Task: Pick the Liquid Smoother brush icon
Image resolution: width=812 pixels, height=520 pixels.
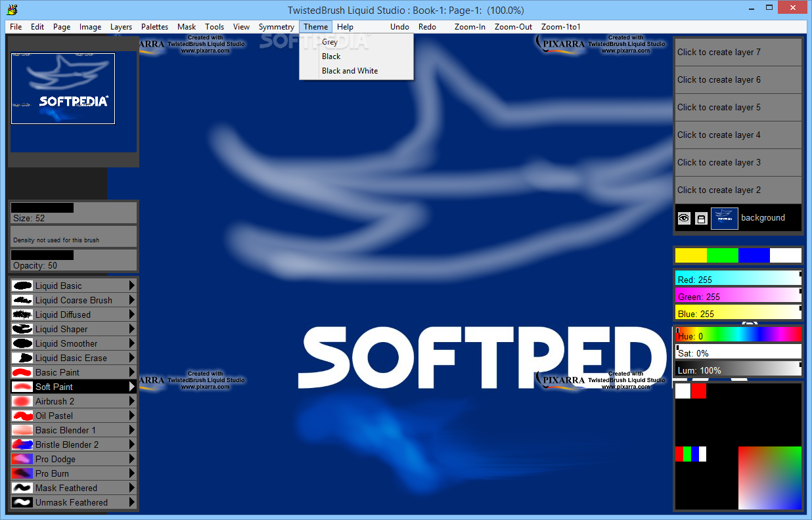Action: coord(22,343)
